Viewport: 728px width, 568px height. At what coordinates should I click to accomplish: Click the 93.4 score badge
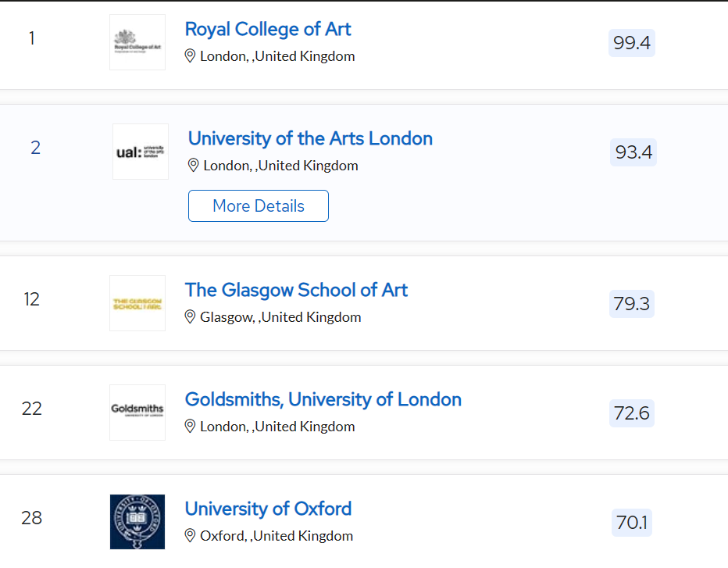click(633, 152)
